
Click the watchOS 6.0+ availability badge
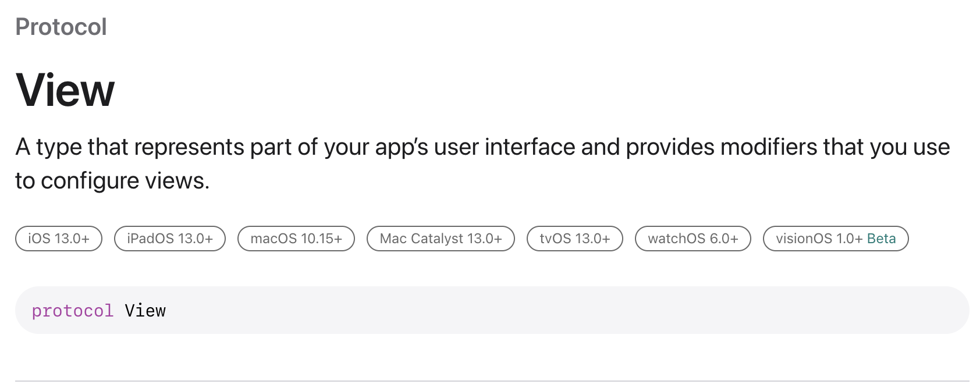[693, 239]
